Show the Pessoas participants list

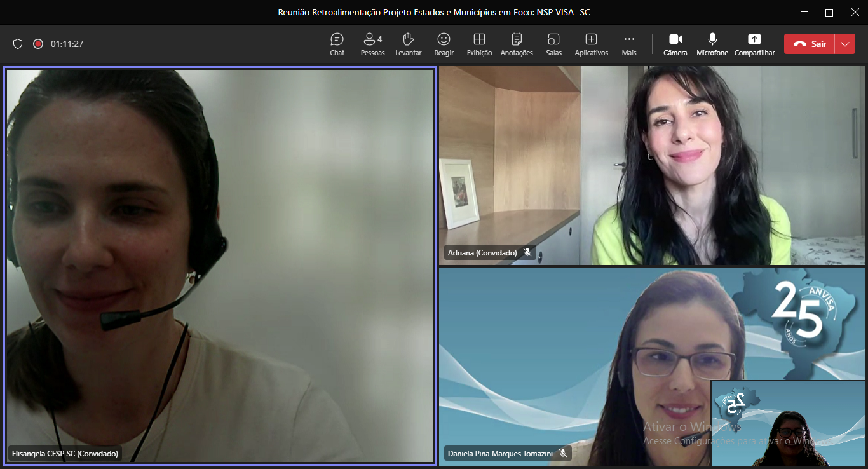pos(372,44)
